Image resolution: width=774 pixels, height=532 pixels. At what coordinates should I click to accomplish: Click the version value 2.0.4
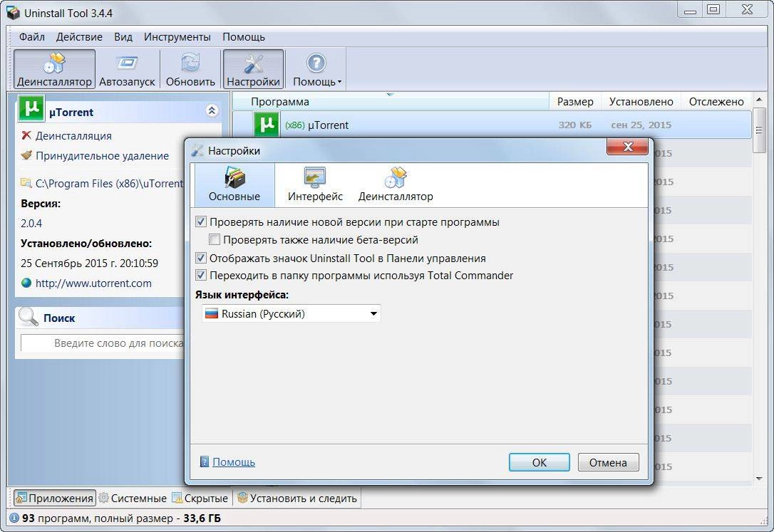coord(31,224)
